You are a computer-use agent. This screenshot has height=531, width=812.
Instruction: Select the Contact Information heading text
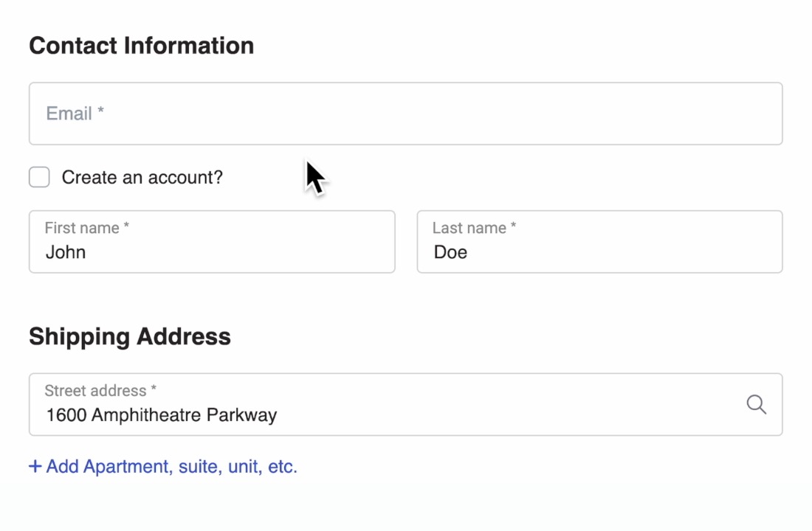pos(142,46)
